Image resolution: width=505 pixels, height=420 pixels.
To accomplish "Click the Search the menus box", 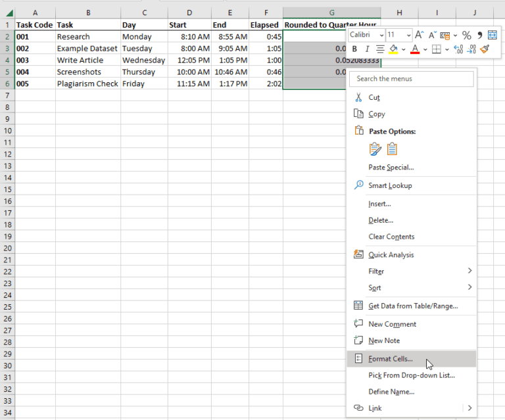I will [411, 79].
